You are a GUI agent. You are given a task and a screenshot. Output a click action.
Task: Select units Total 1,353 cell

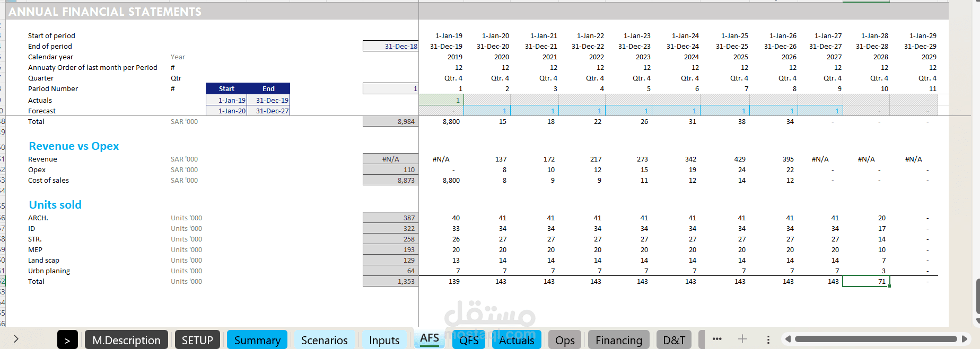coord(391,281)
